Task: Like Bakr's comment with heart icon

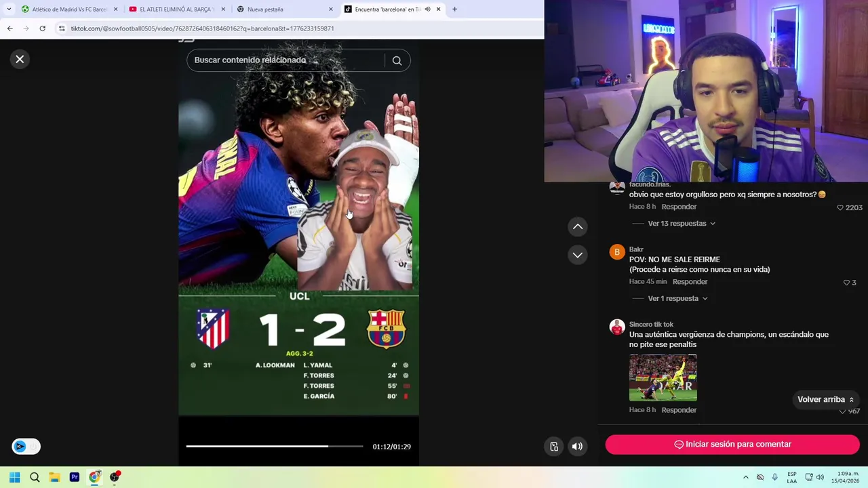Action: (846, 282)
